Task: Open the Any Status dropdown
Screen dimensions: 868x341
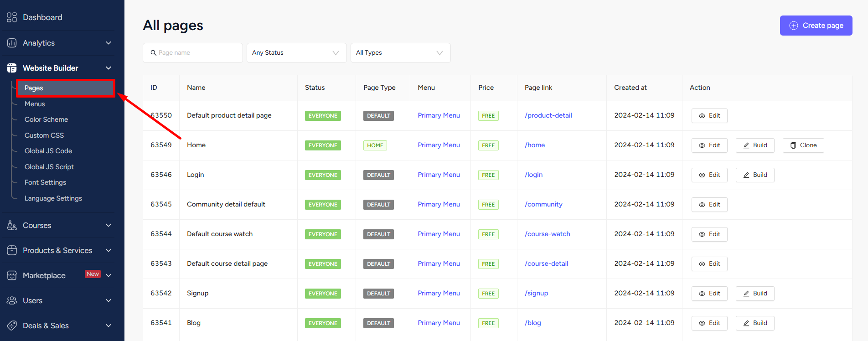Action: 297,53
